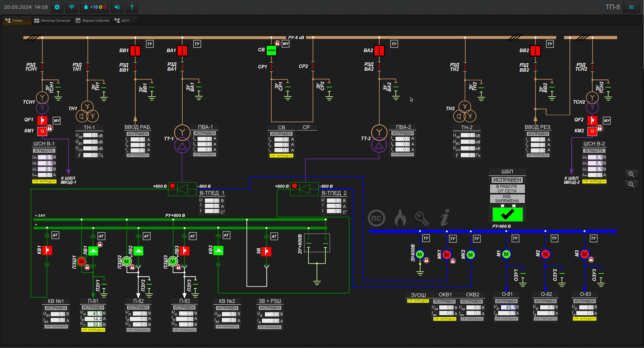Click ВВОД РАБ. ИСПРАВЕН status
The height and width of the screenshot is (348, 644).
[138, 134]
